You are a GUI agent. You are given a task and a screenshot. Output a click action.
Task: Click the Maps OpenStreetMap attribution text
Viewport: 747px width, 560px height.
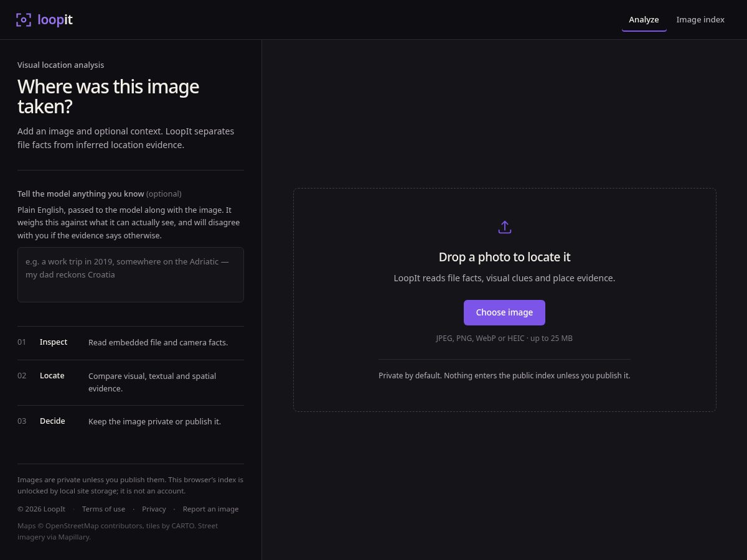[x=118, y=531]
